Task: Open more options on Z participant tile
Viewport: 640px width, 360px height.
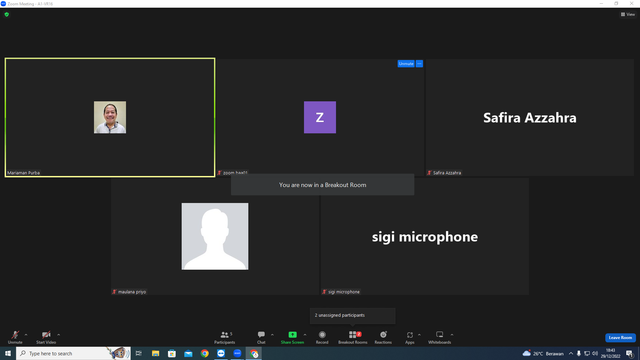Action: pyautogui.click(x=419, y=64)
